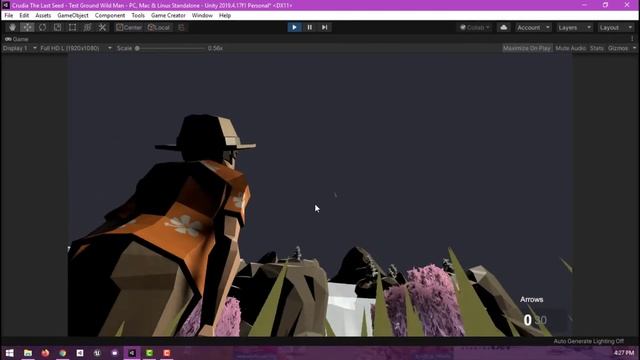Select the Rotate tool

[x=42, y=27]
